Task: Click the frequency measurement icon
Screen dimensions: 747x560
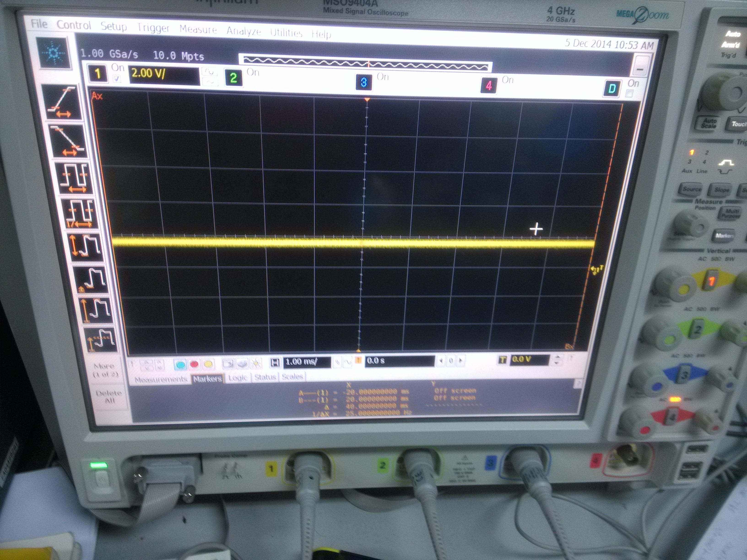Action: pos(80,214)
